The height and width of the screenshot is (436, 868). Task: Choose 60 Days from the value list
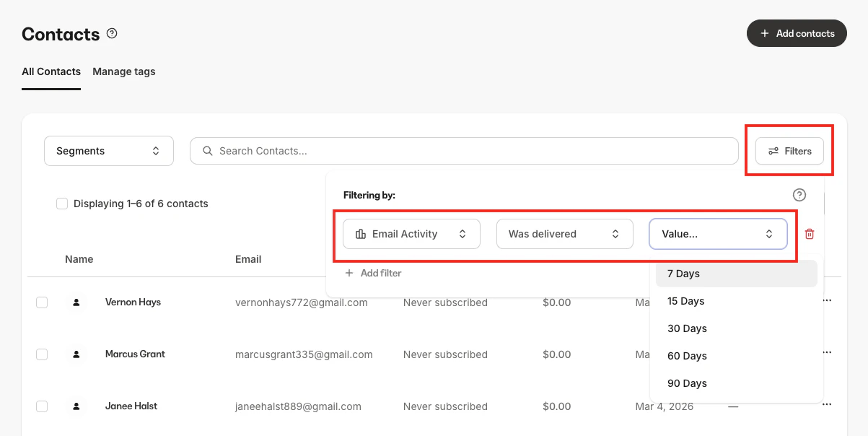[736, 356]
